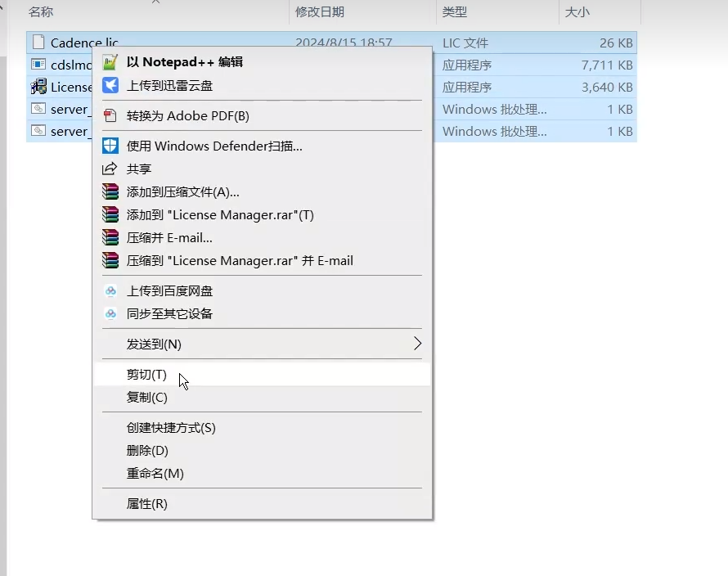The image size is (728, 576).
Task: Click the License file name text
Action: tap(71, 87)
